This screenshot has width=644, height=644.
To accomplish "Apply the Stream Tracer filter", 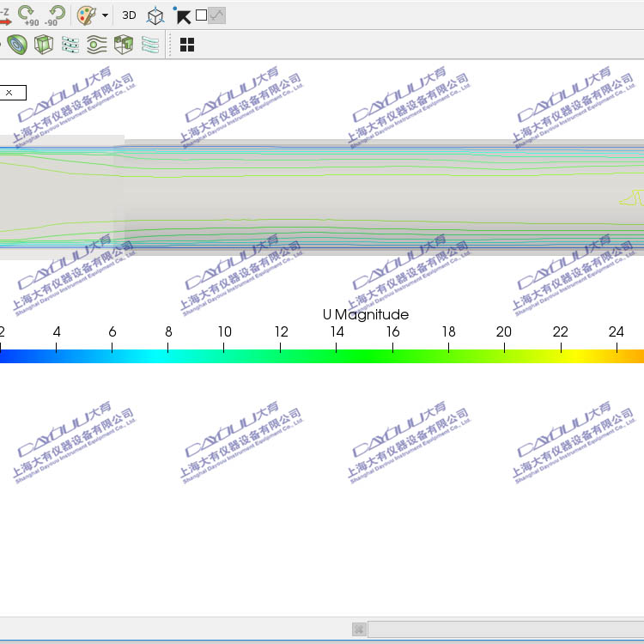I will pos(97,45).
